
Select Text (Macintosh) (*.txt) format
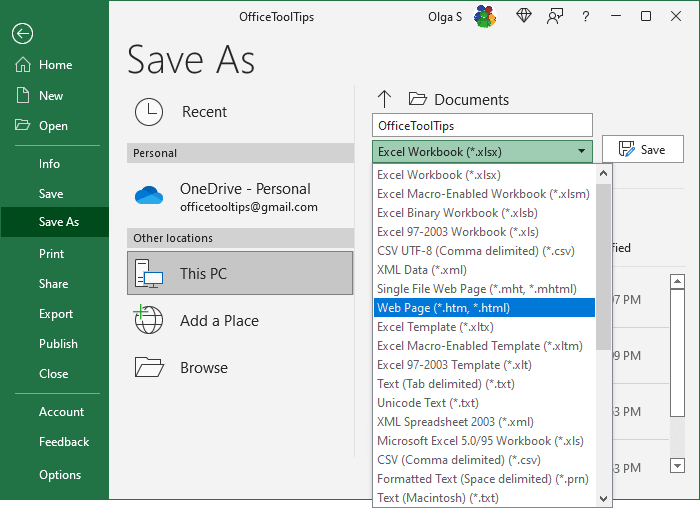[484, 498]
